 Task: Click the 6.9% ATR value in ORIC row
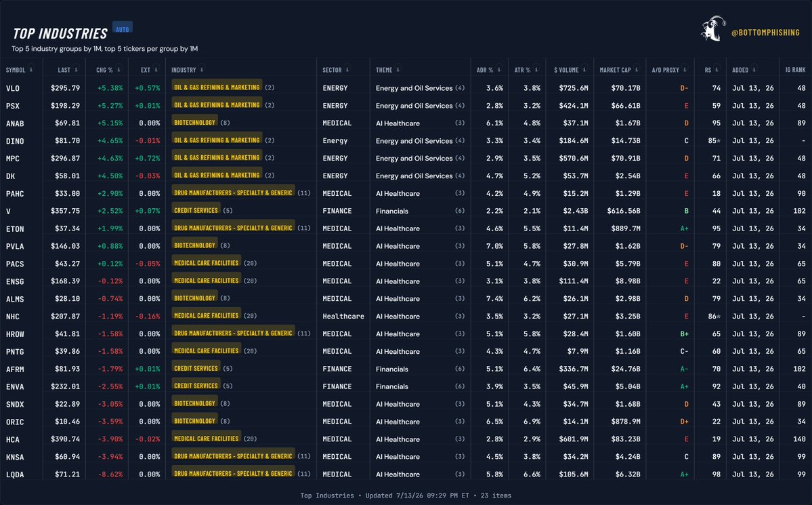point(532,422)
